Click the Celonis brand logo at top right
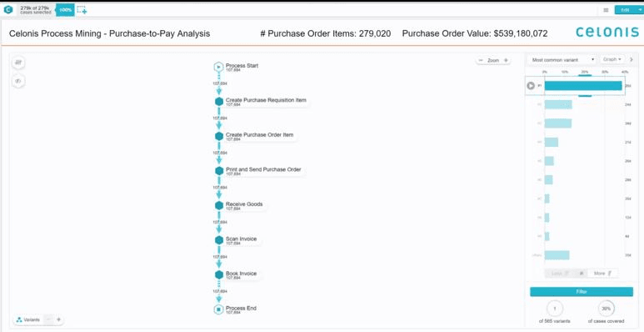Screen dimensions: 644x332 coord(607,32)
